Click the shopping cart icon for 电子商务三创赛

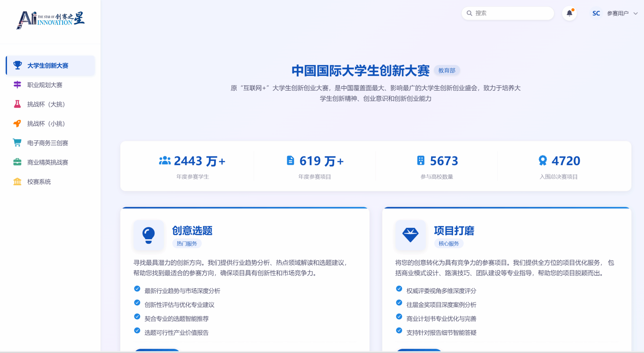click(x=17, y=143)
